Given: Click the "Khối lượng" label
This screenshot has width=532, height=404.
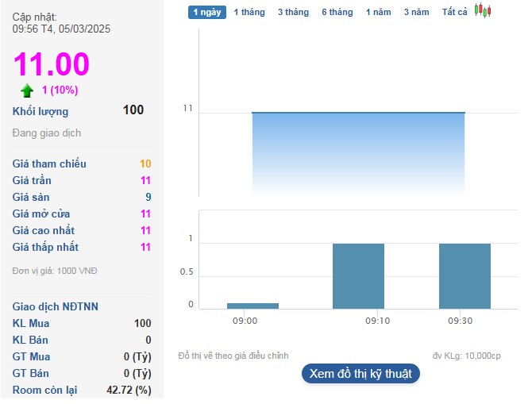Looking at the screenshot, I should [x=40, y=111].
